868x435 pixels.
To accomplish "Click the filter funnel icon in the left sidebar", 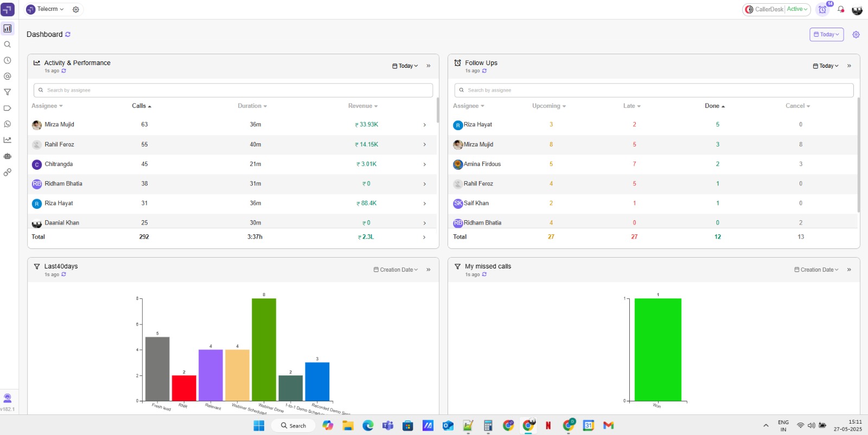I will click(8, 92).
